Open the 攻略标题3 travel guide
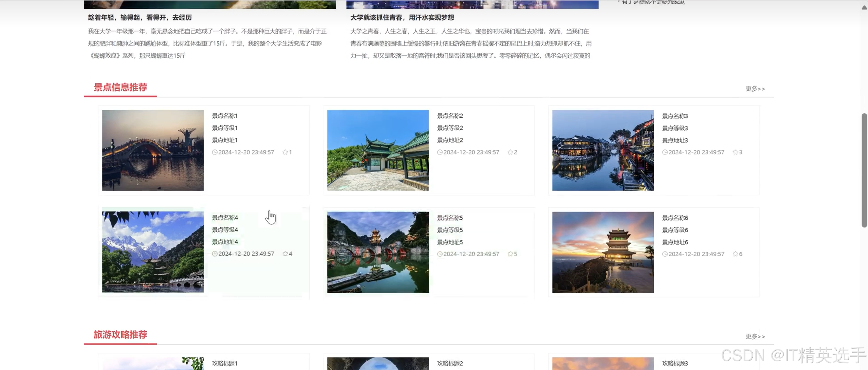The width and height of the screenshot is (868, 370). tap(675, 363)
